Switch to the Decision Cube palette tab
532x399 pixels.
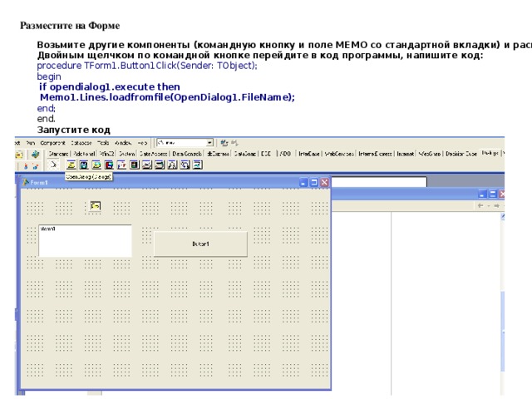(461, 154)
